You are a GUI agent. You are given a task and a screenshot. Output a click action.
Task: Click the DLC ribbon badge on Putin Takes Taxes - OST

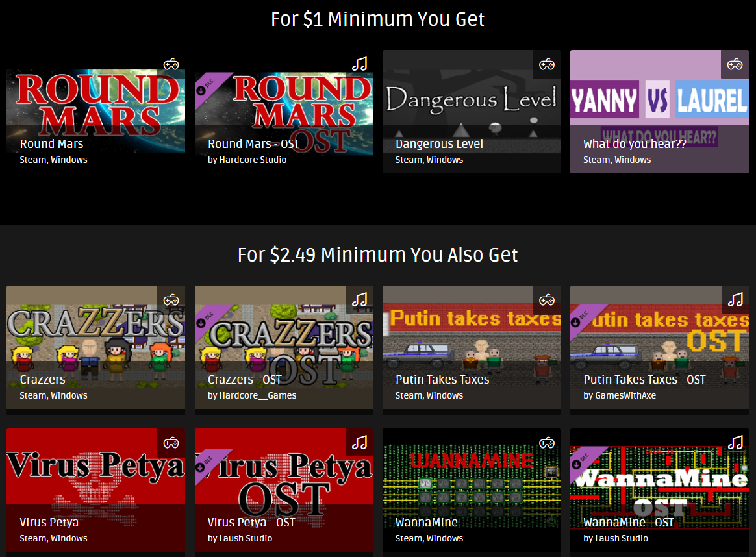(584, 319)
